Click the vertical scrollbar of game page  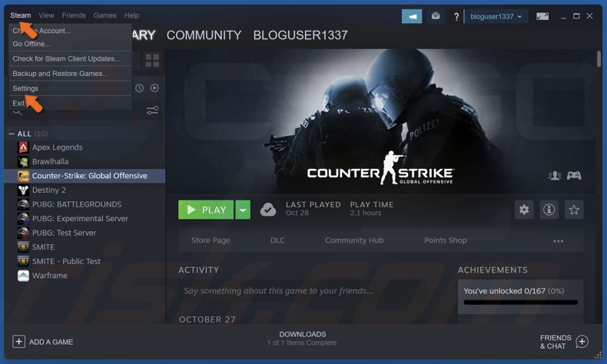[599, 60]
